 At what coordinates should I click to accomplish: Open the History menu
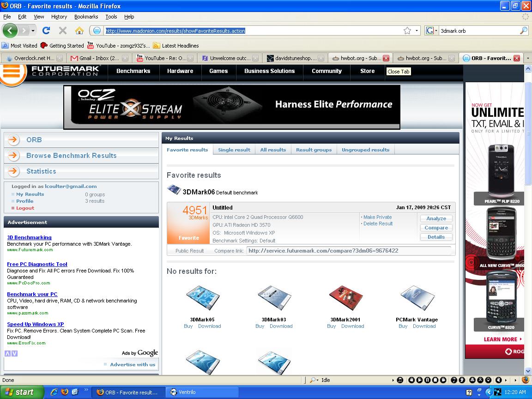pos(59,17)
